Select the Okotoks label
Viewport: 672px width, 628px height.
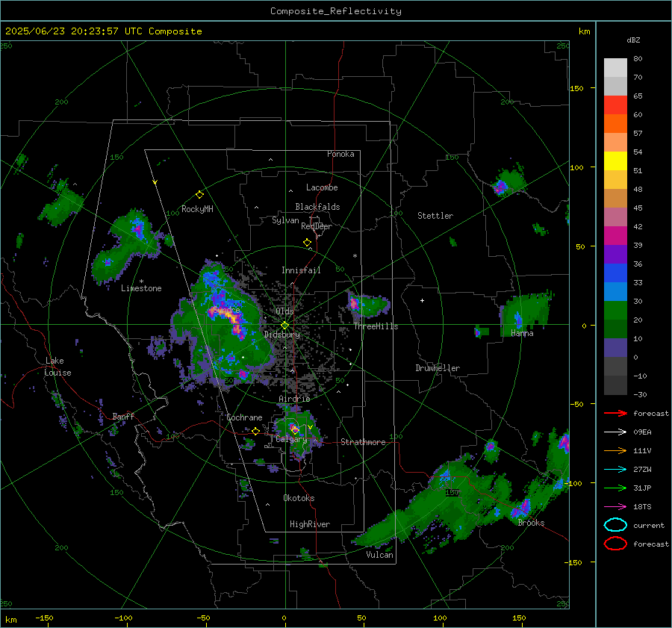[299, 498]
